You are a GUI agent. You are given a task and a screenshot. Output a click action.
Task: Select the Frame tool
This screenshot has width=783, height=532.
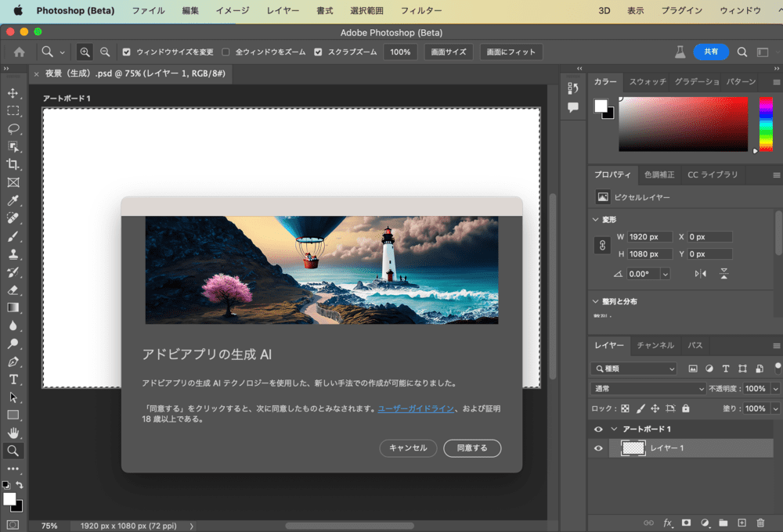[13, 182]
